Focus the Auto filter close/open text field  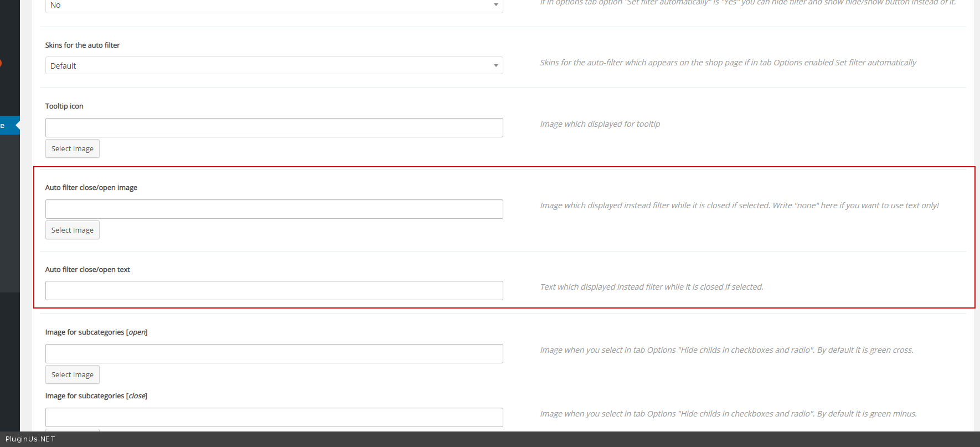coord(274,290)
